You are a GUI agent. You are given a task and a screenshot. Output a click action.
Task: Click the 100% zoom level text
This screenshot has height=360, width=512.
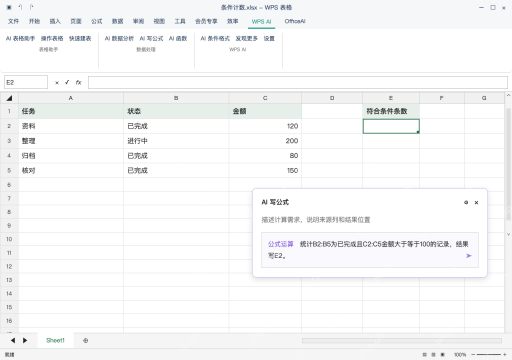tap(460, 355)
